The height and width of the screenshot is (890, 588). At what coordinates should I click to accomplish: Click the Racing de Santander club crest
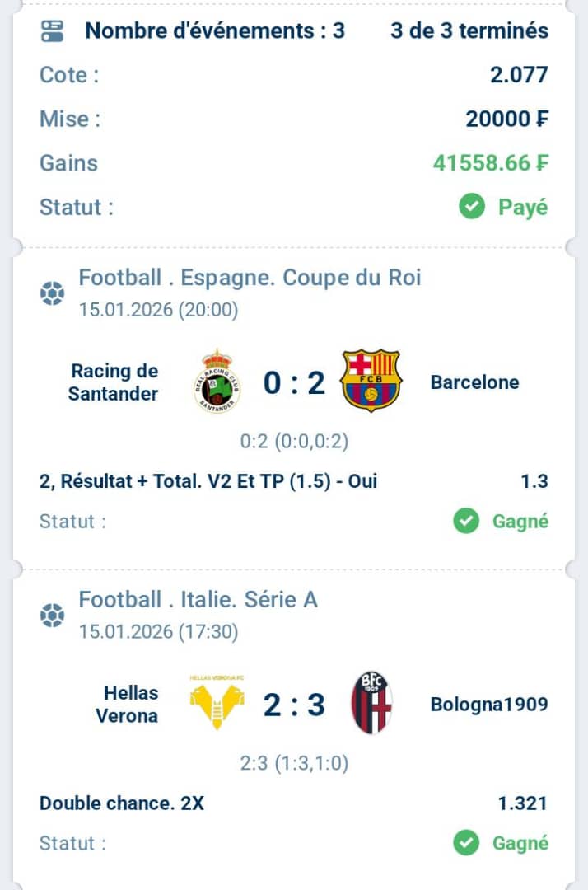(x=217, y=382)
